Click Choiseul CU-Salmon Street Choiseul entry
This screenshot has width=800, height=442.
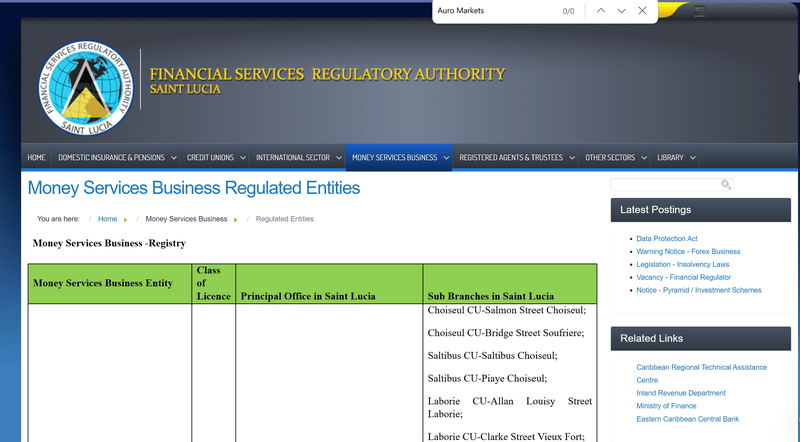pyautogui.click(x=507, y=310)
